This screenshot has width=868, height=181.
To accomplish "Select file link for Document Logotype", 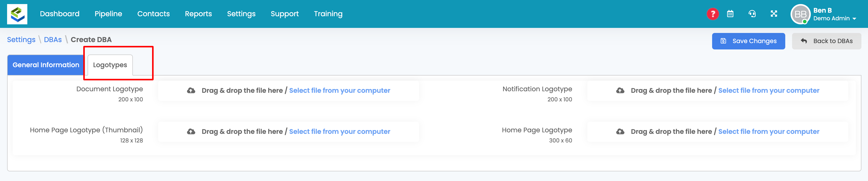I will (339, 90).
